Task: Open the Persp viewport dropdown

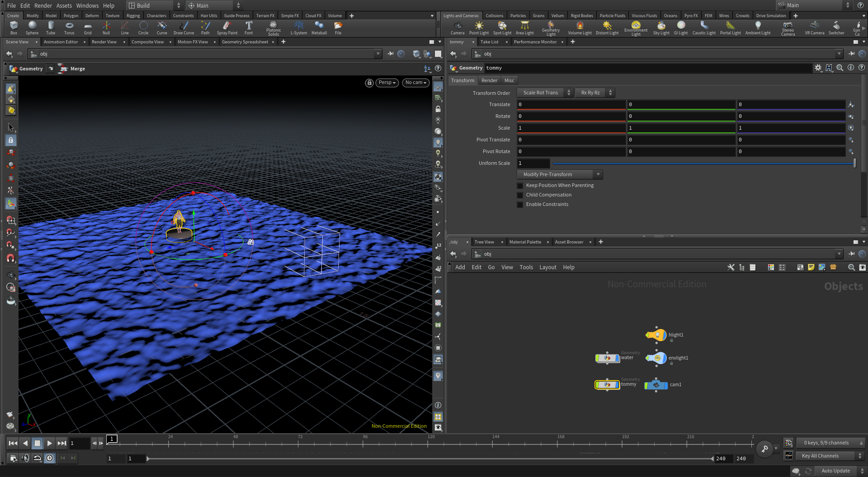Action: tap(387, 83)
